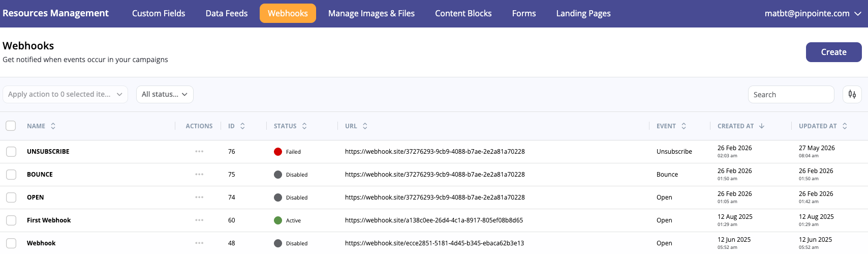Open the Apply action to selected items dropdown
Image resolution: width=868 pixels, height=254 pixels.
click(x=65, y=94)
